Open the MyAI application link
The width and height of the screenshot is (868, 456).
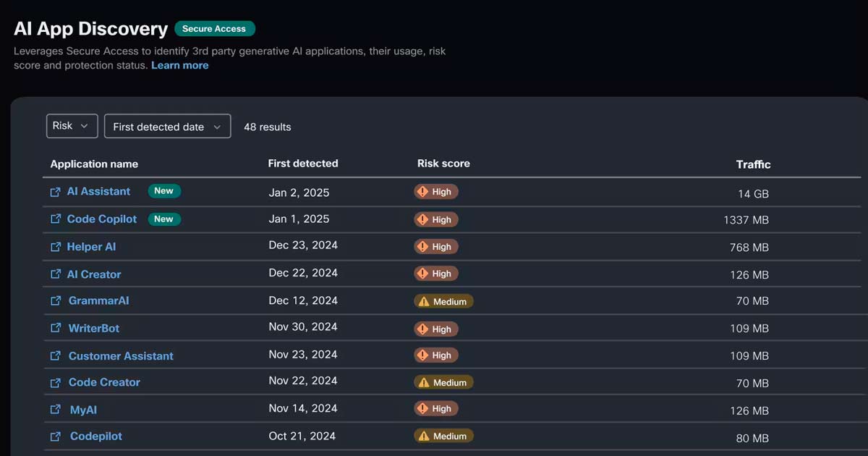pyautogui.click(x=83, y=410)
